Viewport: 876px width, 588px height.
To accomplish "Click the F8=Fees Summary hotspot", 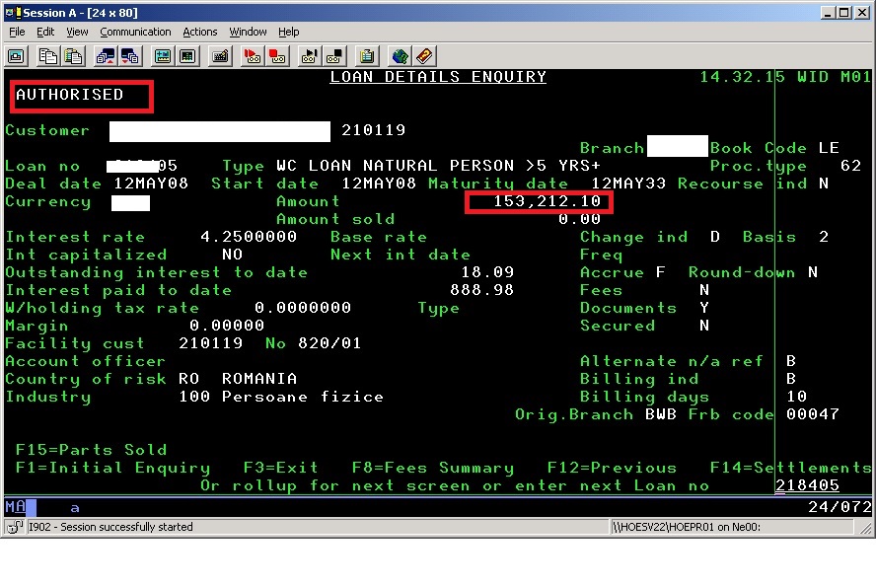I will click(x=432, y=468).
